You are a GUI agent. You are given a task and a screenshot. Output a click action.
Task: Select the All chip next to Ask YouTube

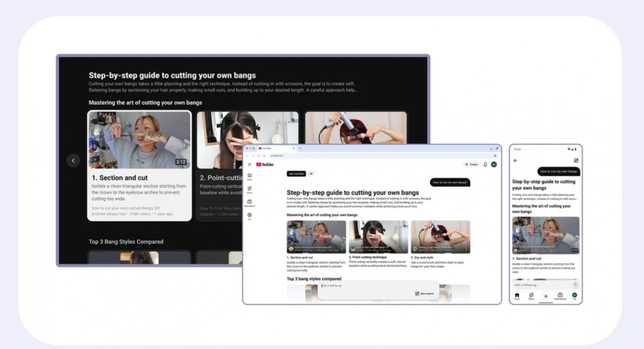pos(311,174)
